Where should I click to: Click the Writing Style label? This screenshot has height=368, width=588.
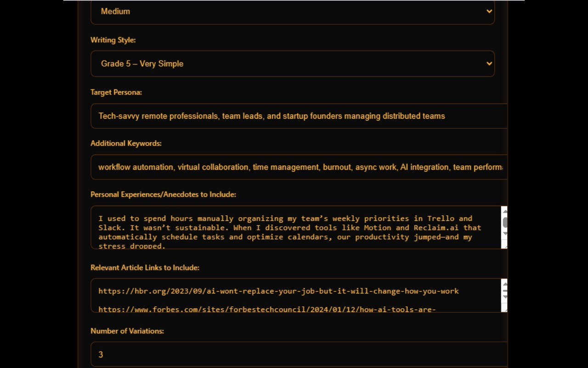click(x=113, y=40)
